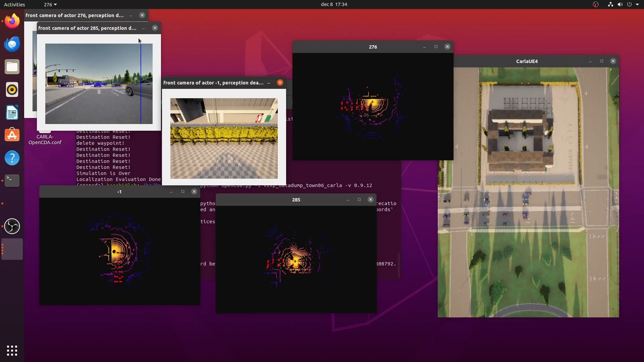
Task: Minimize the actor 276 front camera window
Action: [x=131, y=15]
